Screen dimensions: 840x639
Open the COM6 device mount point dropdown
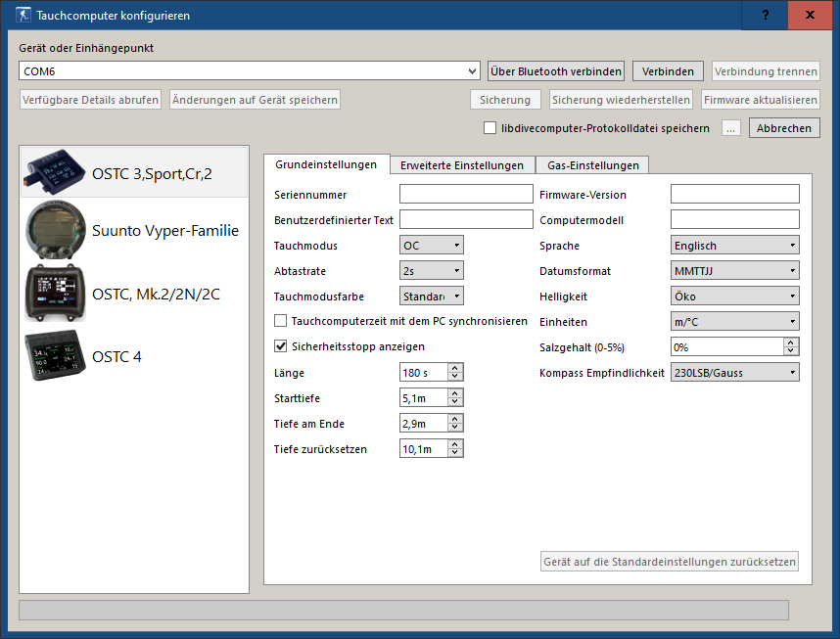pos(250,71)
